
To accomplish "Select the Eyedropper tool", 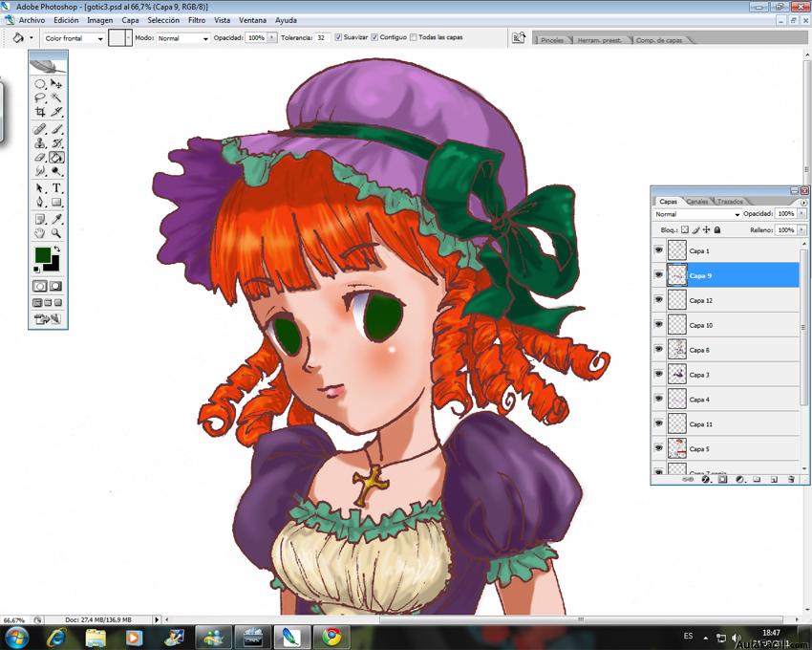I will 56,219.
